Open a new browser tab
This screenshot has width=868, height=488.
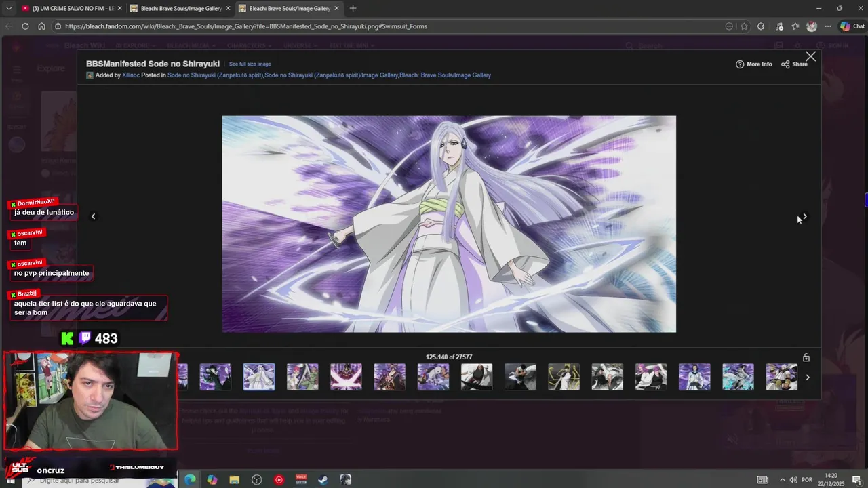[353, 8]
